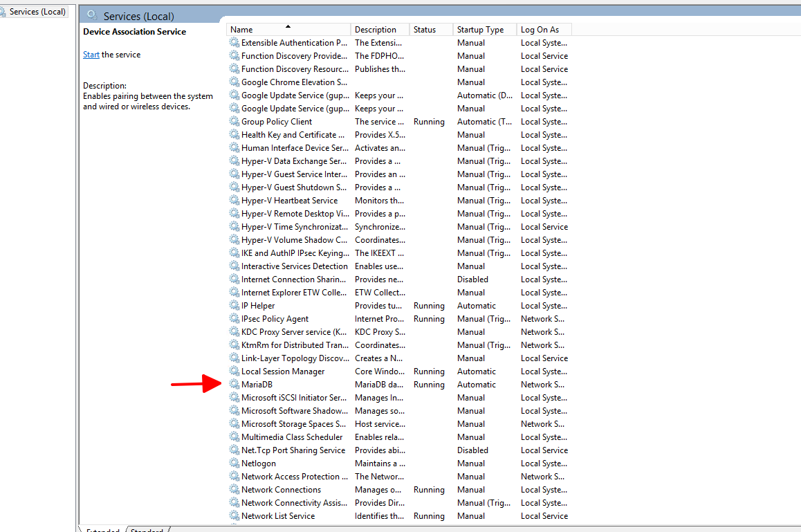This screenshot has width=801, height=532.
Task: Select Services (Local) in left tree
Action: (x=37, y=11)
